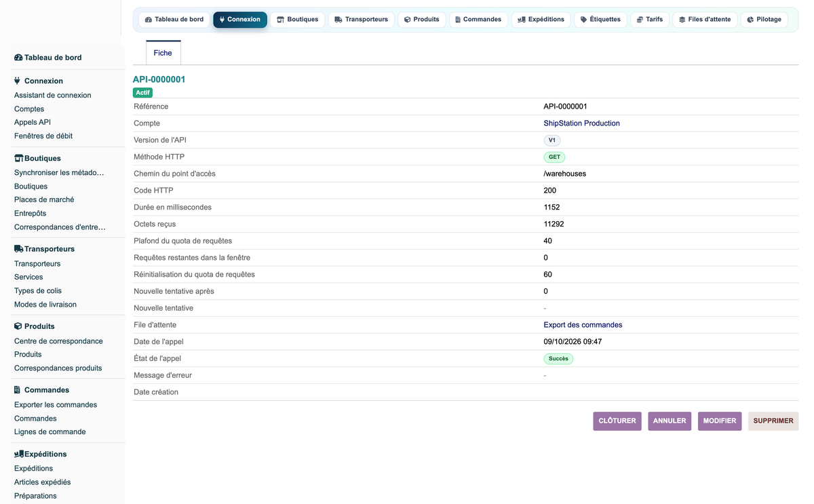Screen dimensions: 814x504
Task: Open the Commandes top menu
Action: pos(479,20)
